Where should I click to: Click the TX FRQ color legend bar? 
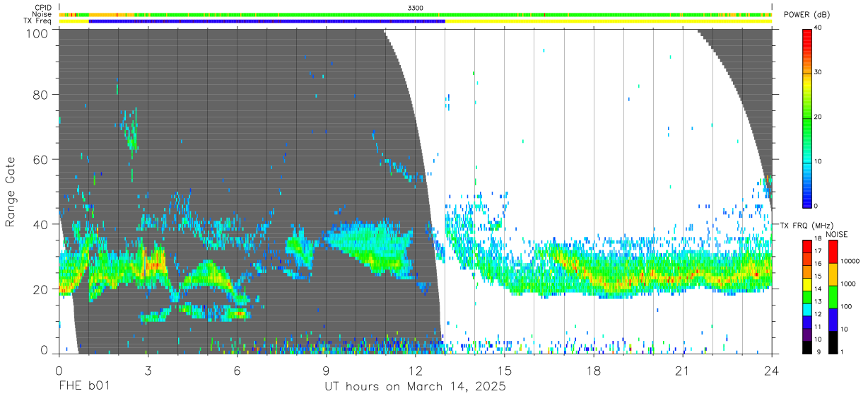point(807,297)
